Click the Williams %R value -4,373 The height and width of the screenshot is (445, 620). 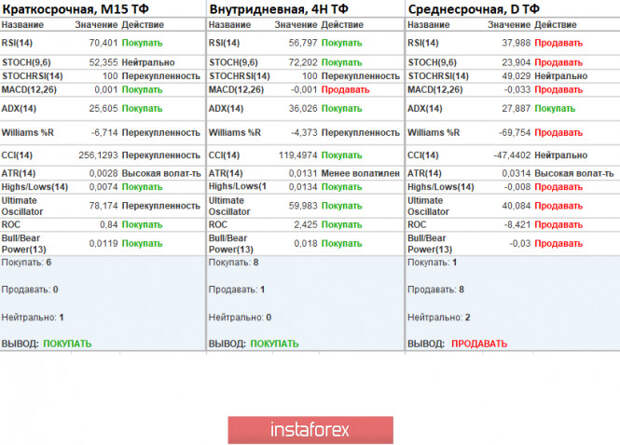coord(304,133)
